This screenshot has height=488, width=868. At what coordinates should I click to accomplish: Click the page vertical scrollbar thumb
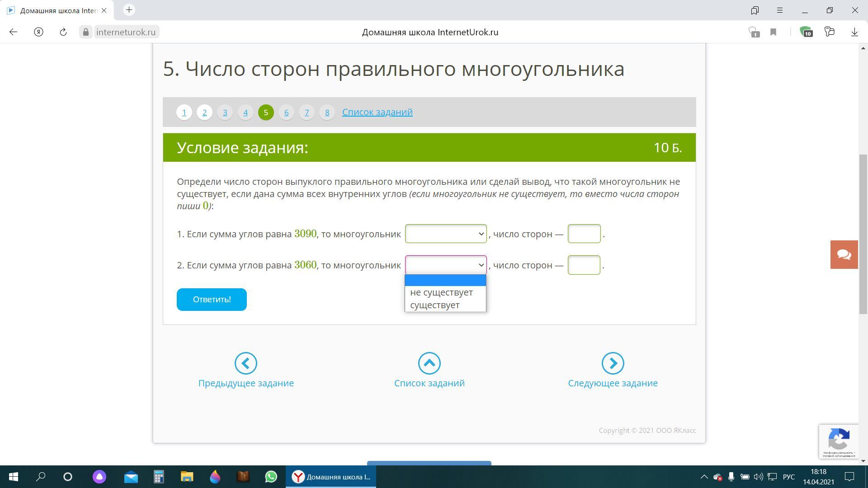tap(863, 234)
